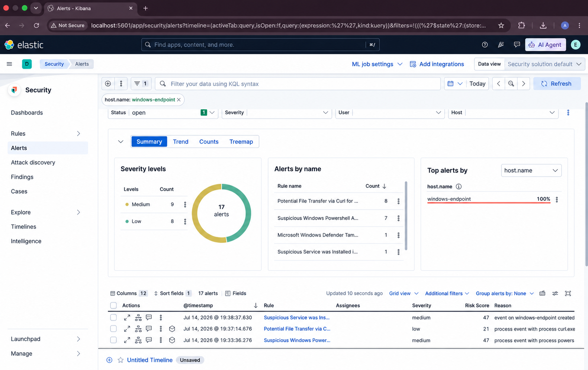Open notes for Suspicious Windows Power alert
This screenshot has width=588, height=370.
149,340
